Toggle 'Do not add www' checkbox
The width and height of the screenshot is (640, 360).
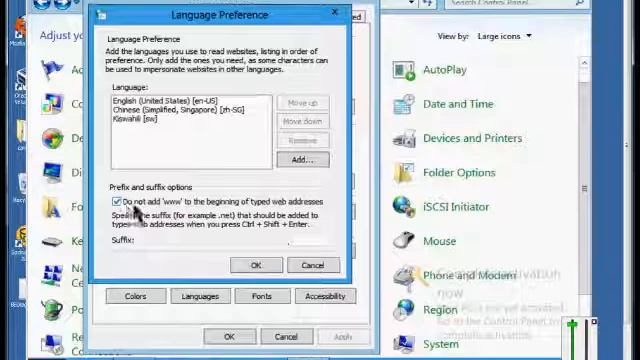click(116, 202)
